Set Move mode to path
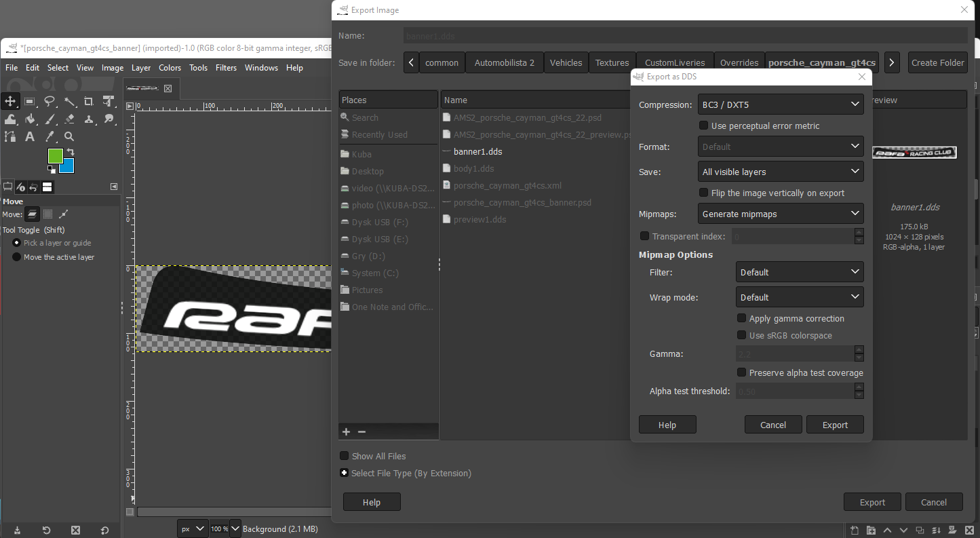The image size is (980, 538). coord(63,214)
